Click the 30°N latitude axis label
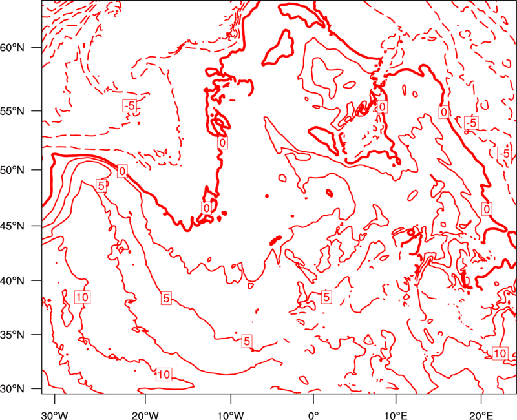517x420 pixels. click(12, 389)
